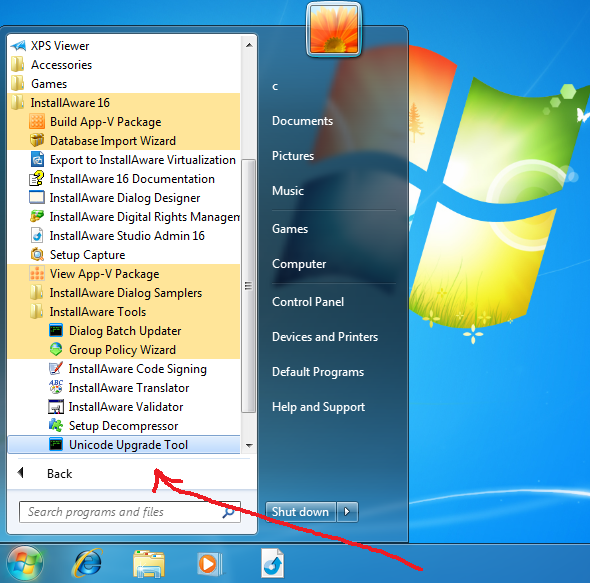Open Documents from Start menu
The image size is (590, 583).
302,121
